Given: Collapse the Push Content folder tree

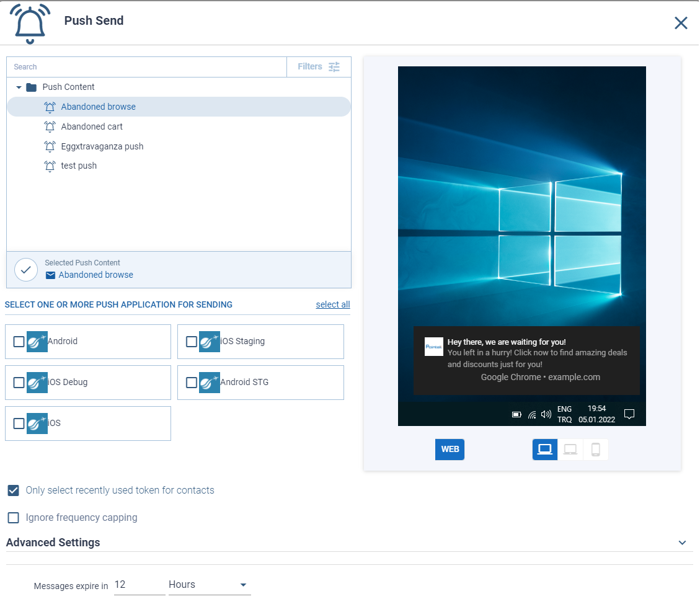Looking at the screenshot, I should point(19,87).
